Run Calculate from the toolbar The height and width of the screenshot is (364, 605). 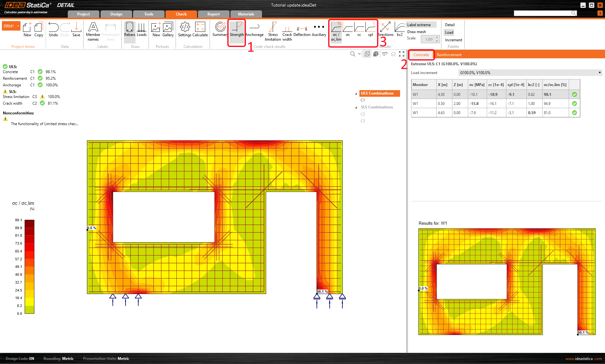(x=200, y=29)
